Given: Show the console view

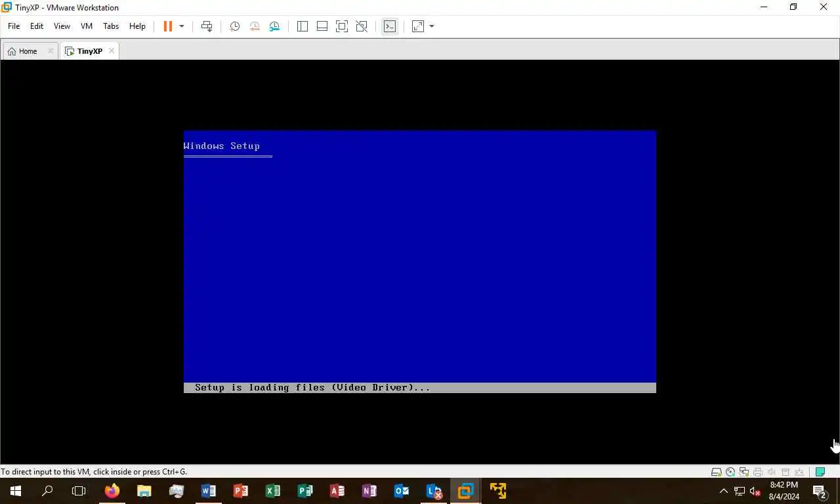Looking at the screenshot, I should click(390, 26).
